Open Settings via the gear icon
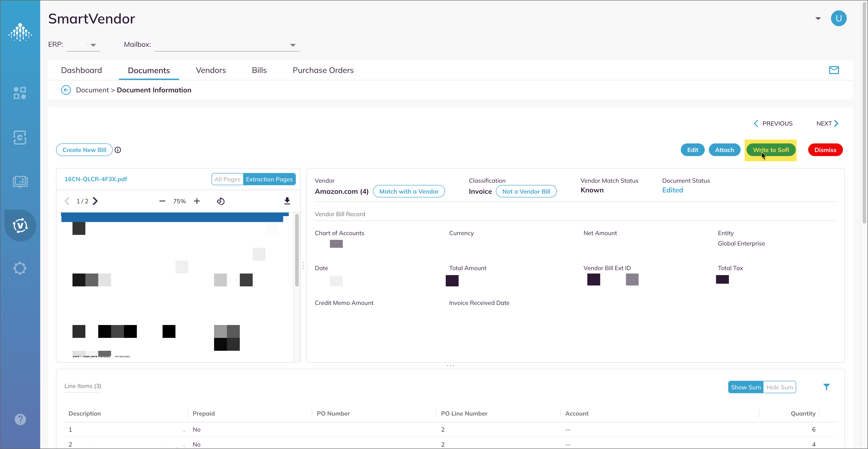The image size is (868, 449). (20, 268)
